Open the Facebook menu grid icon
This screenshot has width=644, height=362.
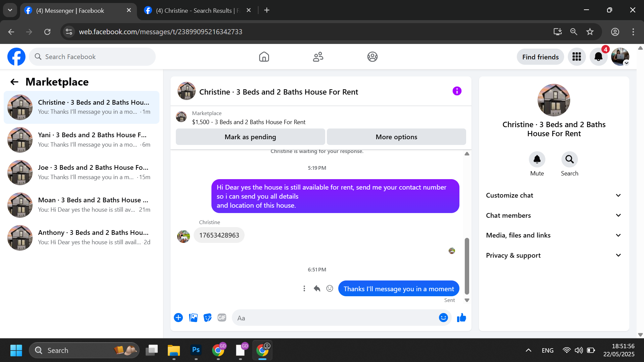[x=577, y=57]
